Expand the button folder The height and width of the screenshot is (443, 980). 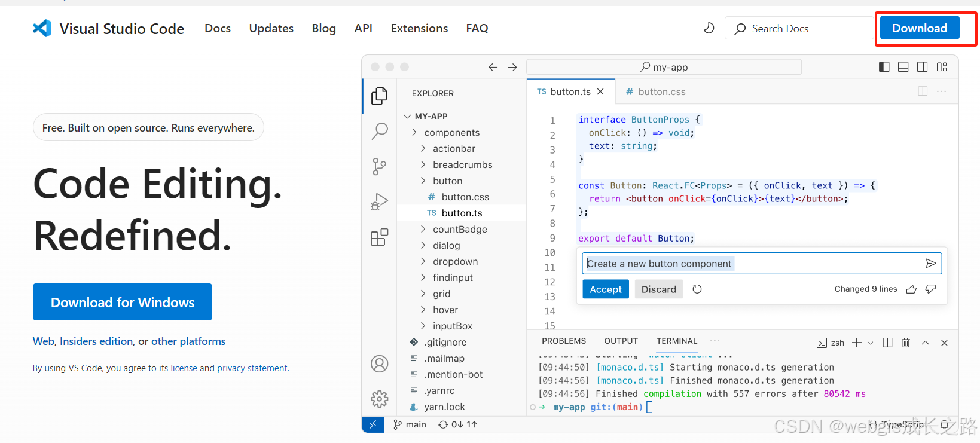click(x=423, y=181)
